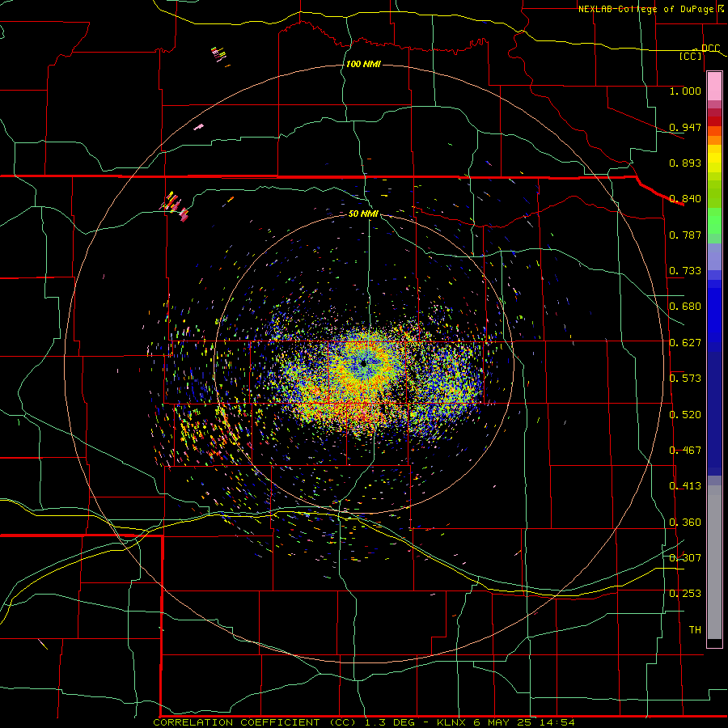
Task: Select the gray bottom segment of color bar
Action: (x=714, y=562)
